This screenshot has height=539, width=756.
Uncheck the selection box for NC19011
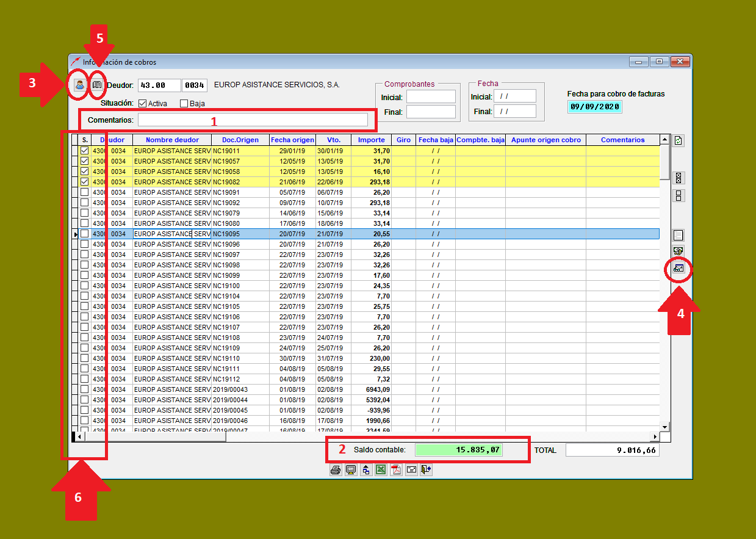pos(85,151)
